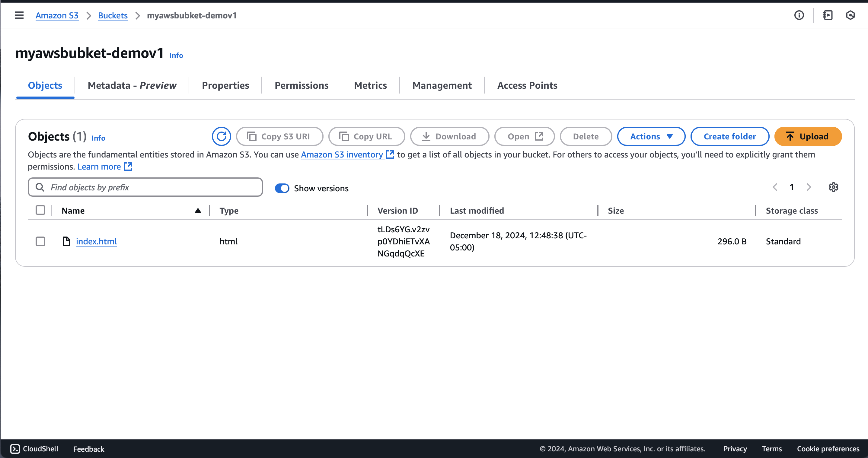Click the CloudShell terminal icon
Viewport: 868px width, 458px height.
tap(15, 449)
